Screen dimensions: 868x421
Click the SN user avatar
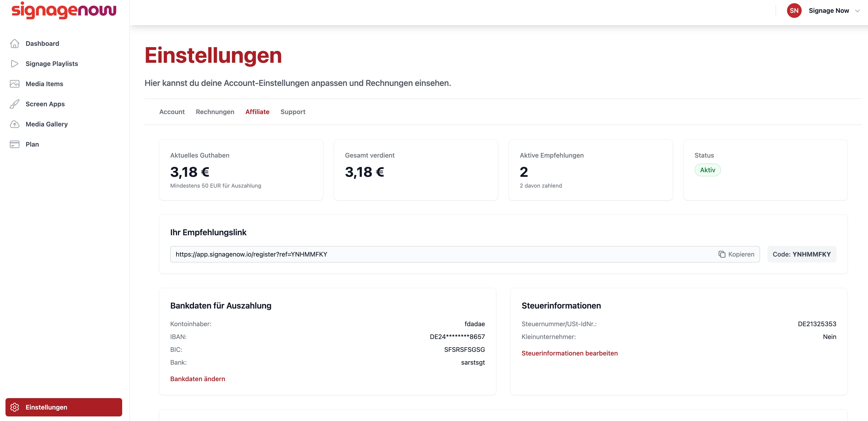click(794, 11)
